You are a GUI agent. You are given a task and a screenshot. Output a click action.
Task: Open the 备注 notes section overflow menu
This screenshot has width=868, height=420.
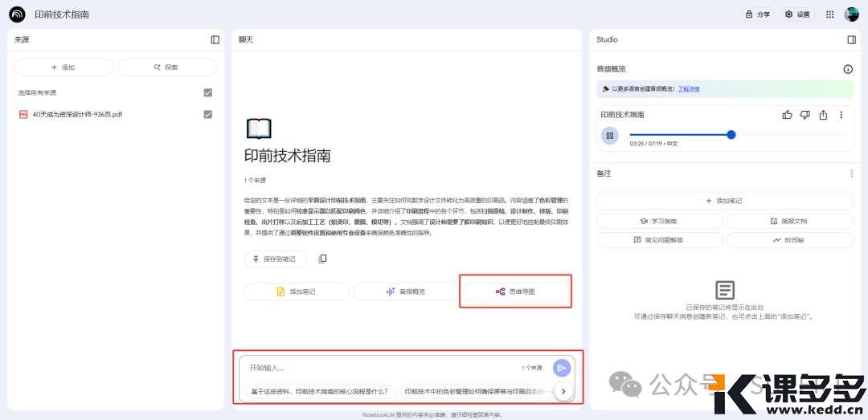[x=851, y=173]
